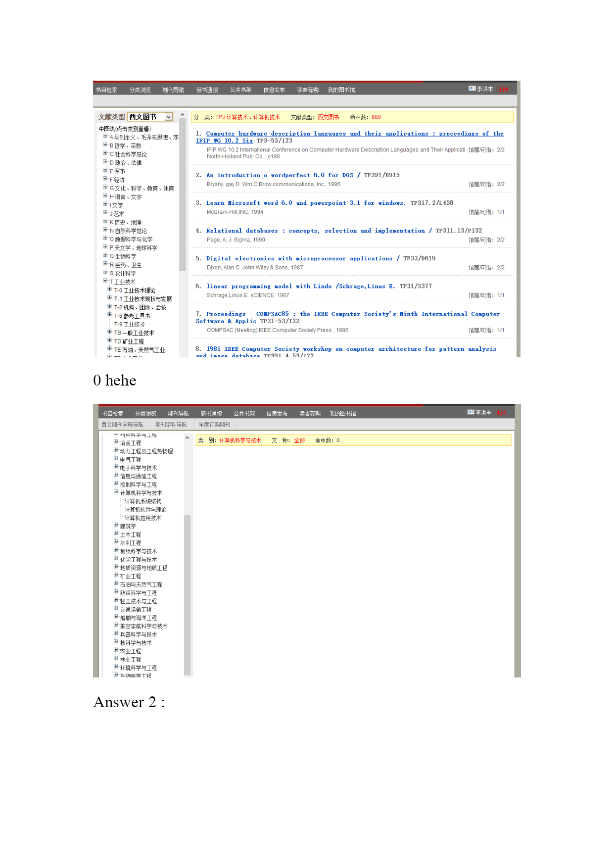Open the 文献类型 西文图书 dropdown
The image size is (614, 868).
(x=150, y=117)
